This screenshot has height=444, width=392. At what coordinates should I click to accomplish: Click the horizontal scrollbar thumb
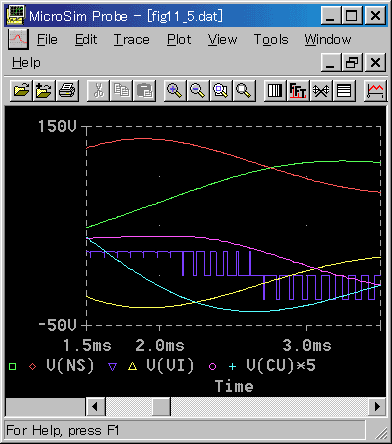[x=161, y=407]
